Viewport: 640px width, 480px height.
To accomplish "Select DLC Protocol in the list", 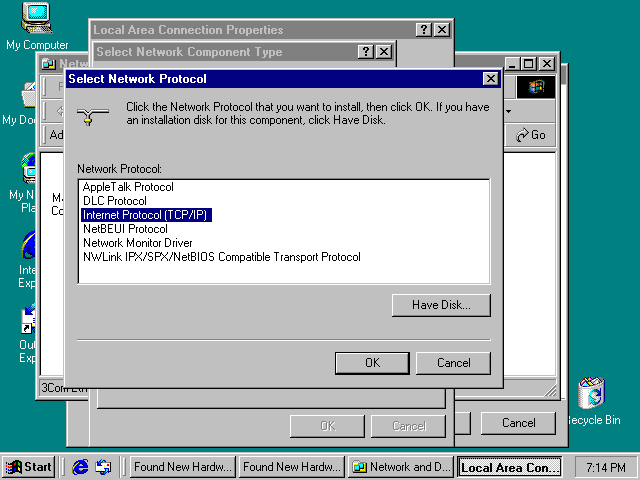I will 115,201.
